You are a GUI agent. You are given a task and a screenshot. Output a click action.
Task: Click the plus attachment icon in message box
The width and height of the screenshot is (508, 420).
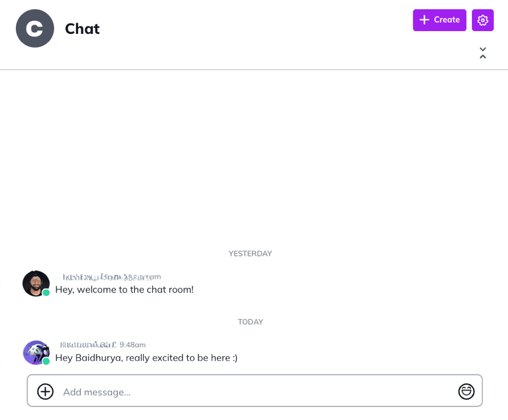point(45,391)
